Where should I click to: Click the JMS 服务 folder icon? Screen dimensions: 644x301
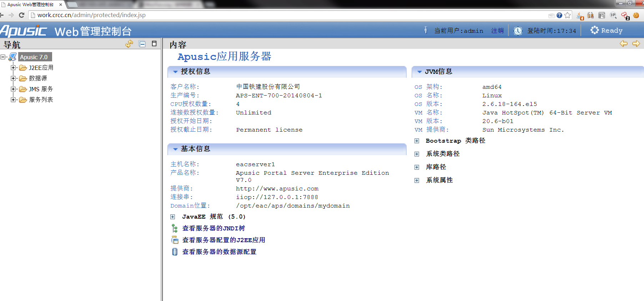coord(23,89)
